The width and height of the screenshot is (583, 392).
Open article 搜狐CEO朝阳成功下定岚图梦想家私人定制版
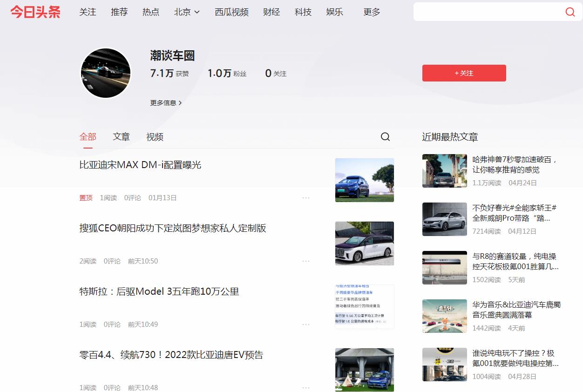coord(173,228)
